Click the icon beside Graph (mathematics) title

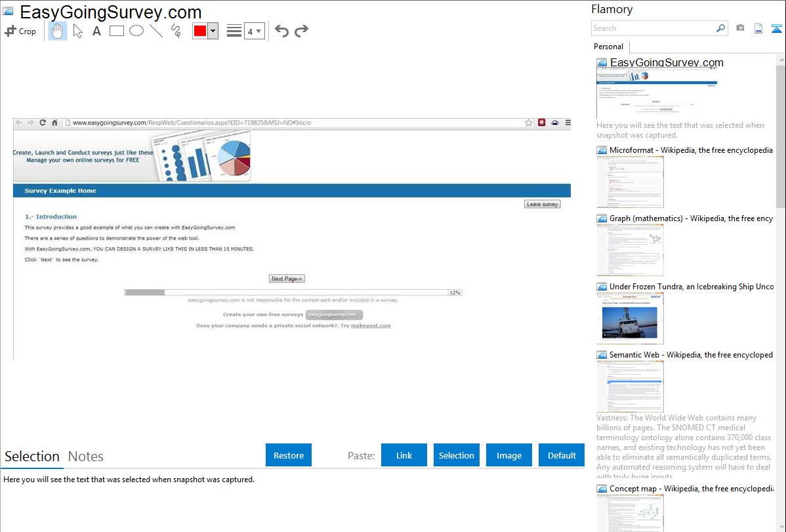pos(602,218)
